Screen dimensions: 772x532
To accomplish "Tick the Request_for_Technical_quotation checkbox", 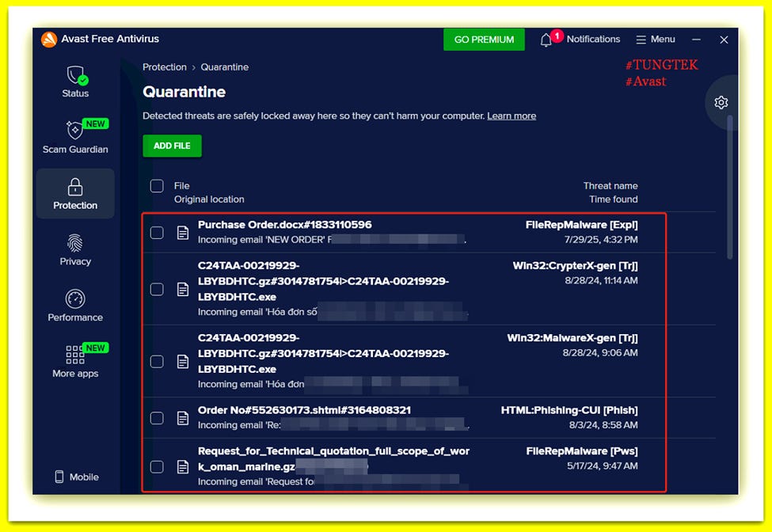I will pos(157,466).
